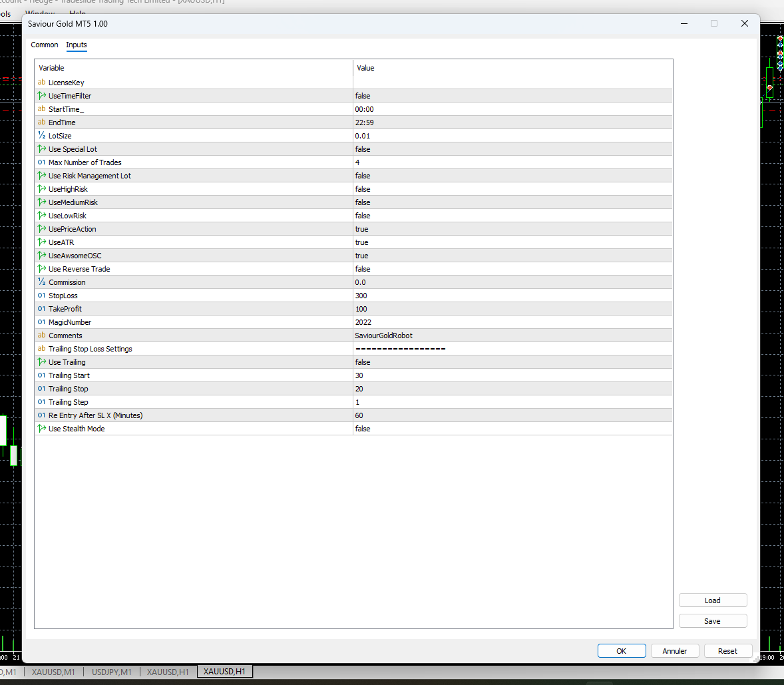Click the boolean icon beside Use Stealth Mode
This screenshot has height=685, width=784.
coord(42,429)
